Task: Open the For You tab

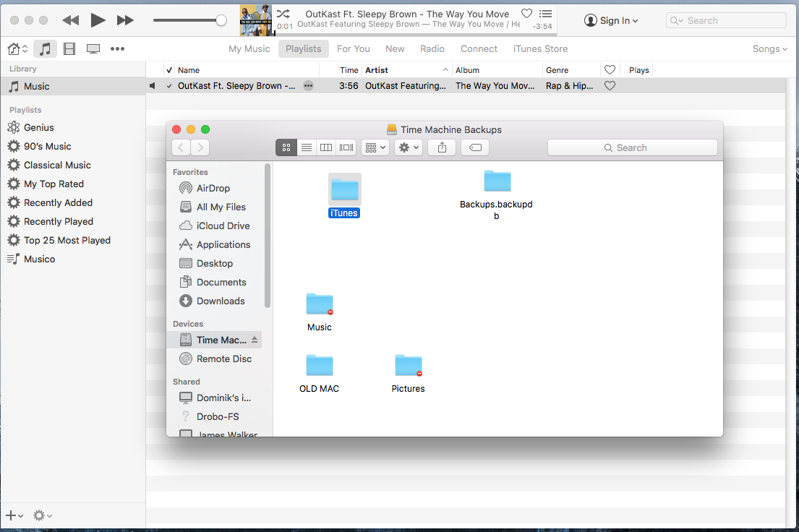Action: click(353, 49)
